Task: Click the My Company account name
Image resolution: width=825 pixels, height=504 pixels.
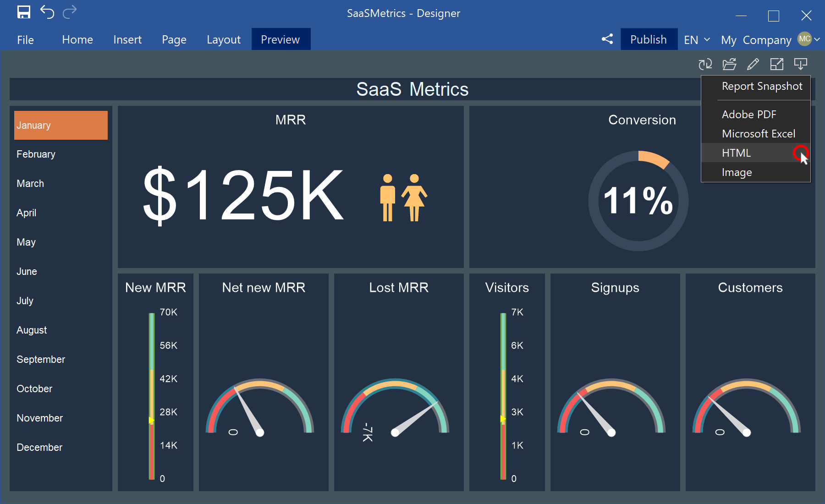Action: (756, 40)
